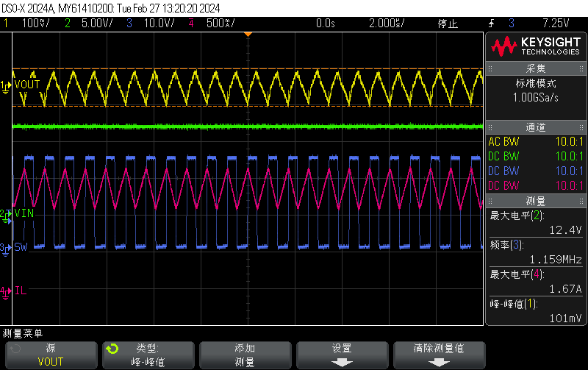Click the lower orange measurement cursor line

[x=248, y=106]
